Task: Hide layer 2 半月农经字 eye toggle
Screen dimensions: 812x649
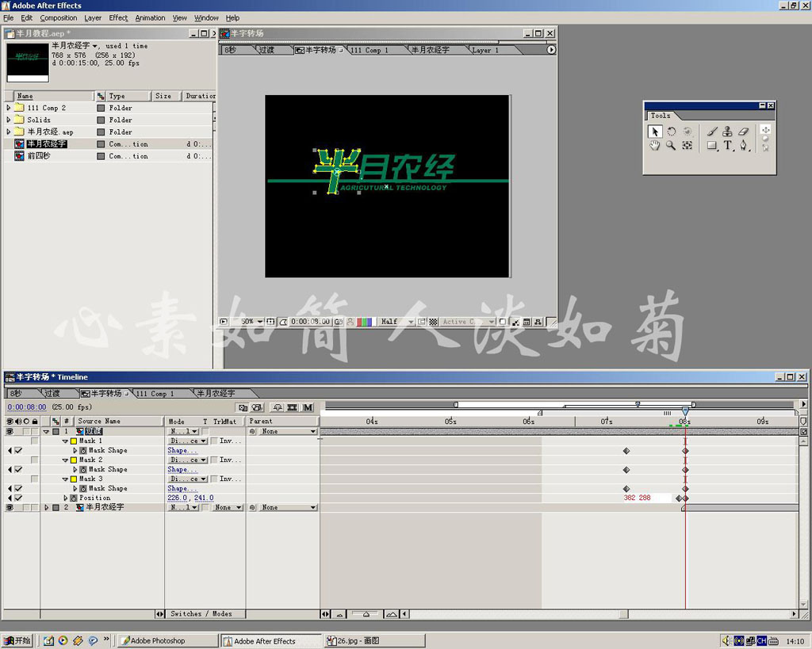Action: (10, 507)
